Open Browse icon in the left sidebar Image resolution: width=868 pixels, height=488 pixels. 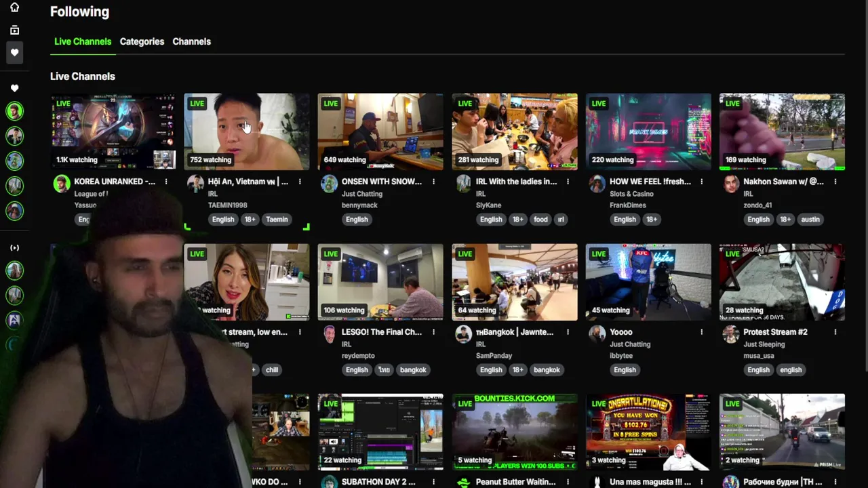click(14, 30)
